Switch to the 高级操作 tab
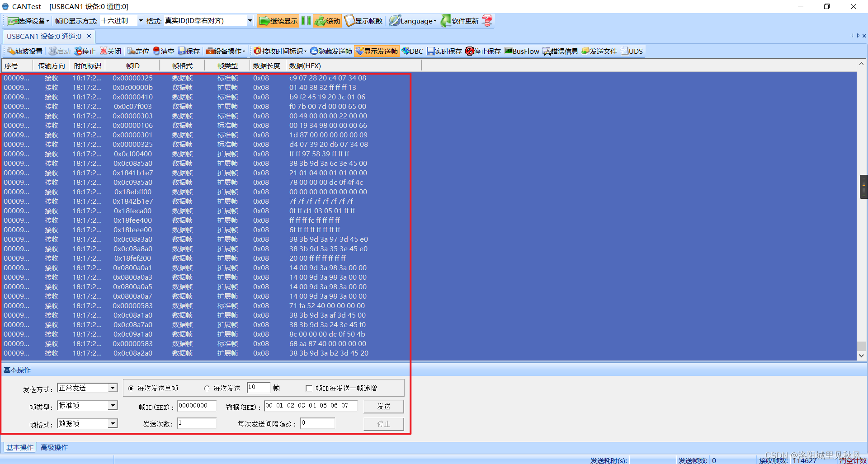 (x=54, y=447)
